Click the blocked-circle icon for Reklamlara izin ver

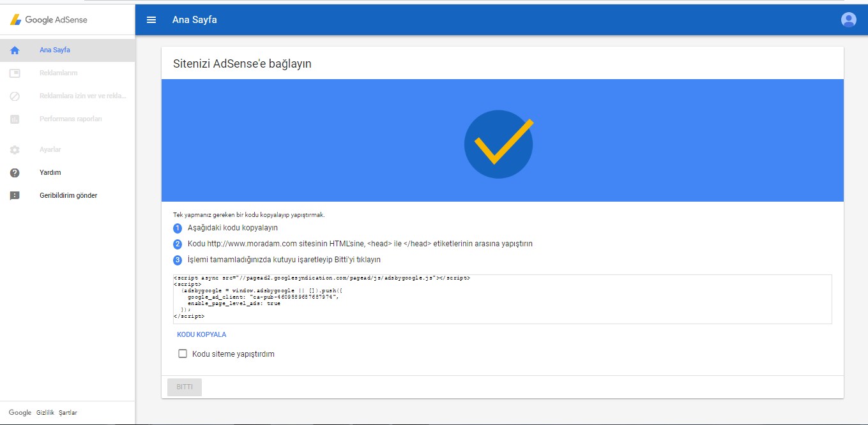(15, 96)
